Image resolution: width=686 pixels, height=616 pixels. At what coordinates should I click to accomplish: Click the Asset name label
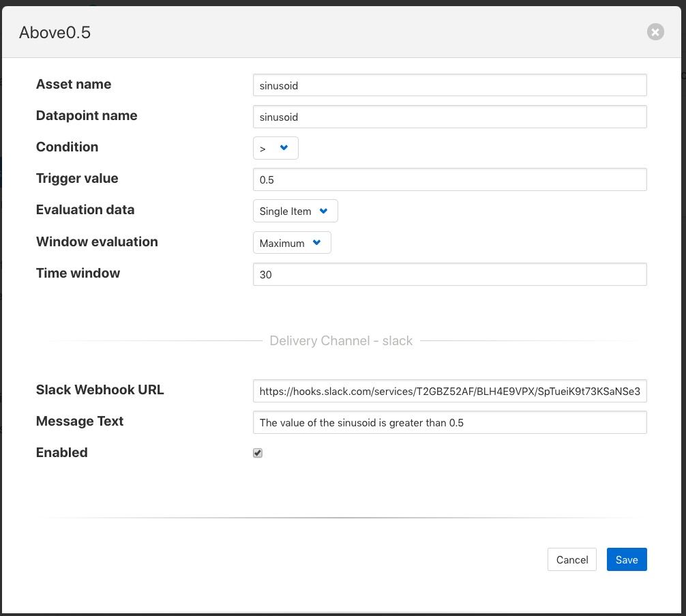pyautogui.click(x=74, y=85)
